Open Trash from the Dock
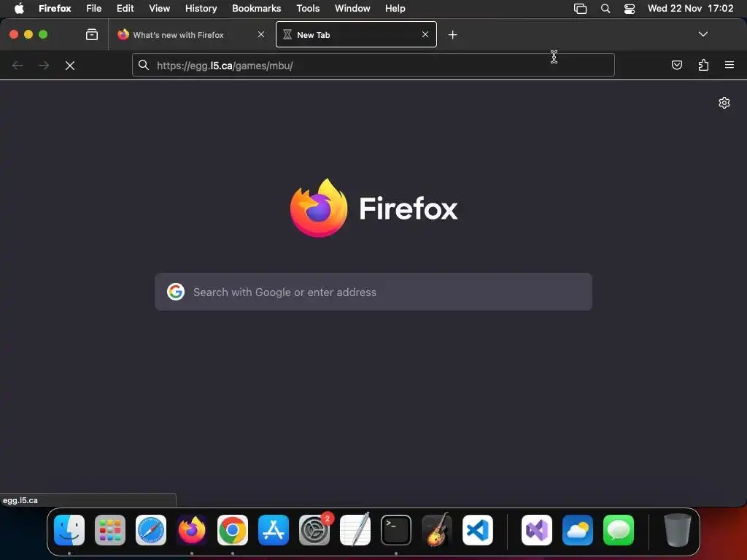 click(678, 530)
